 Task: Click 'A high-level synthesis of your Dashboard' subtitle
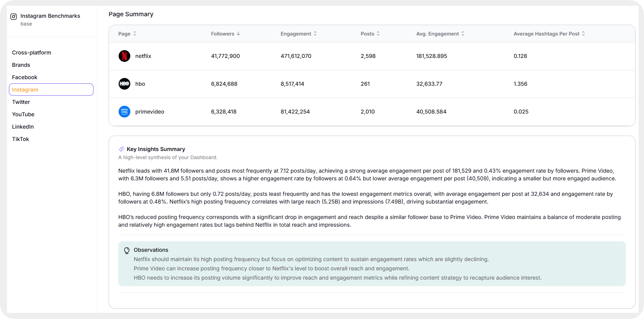coord(168,158)
